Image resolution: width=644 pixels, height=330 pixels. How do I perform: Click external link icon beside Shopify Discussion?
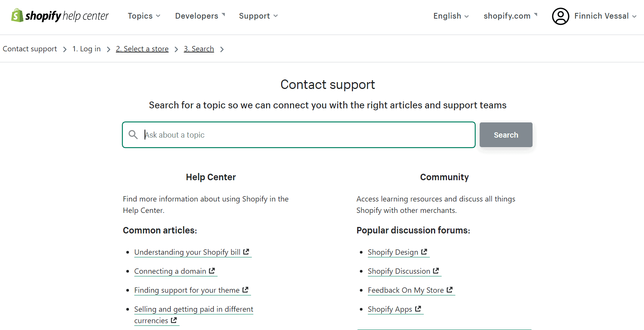click(436, 271)
